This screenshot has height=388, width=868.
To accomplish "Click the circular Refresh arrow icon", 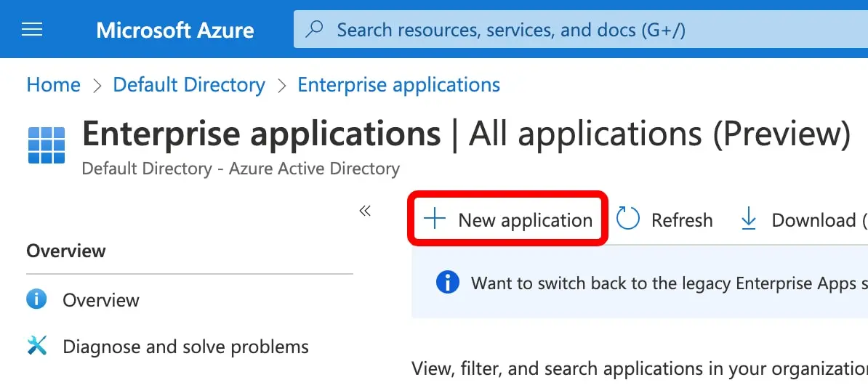I will click(x=628, y=219).
